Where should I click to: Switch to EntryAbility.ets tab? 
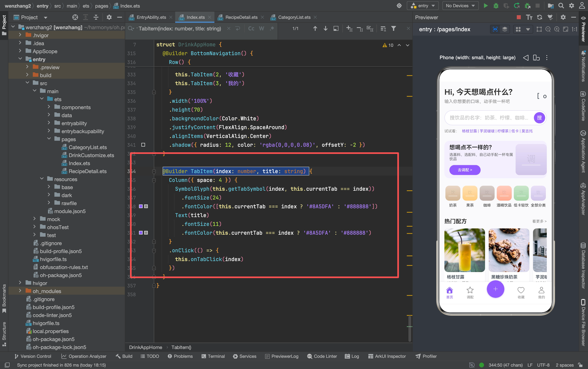(x=151, y=17)
